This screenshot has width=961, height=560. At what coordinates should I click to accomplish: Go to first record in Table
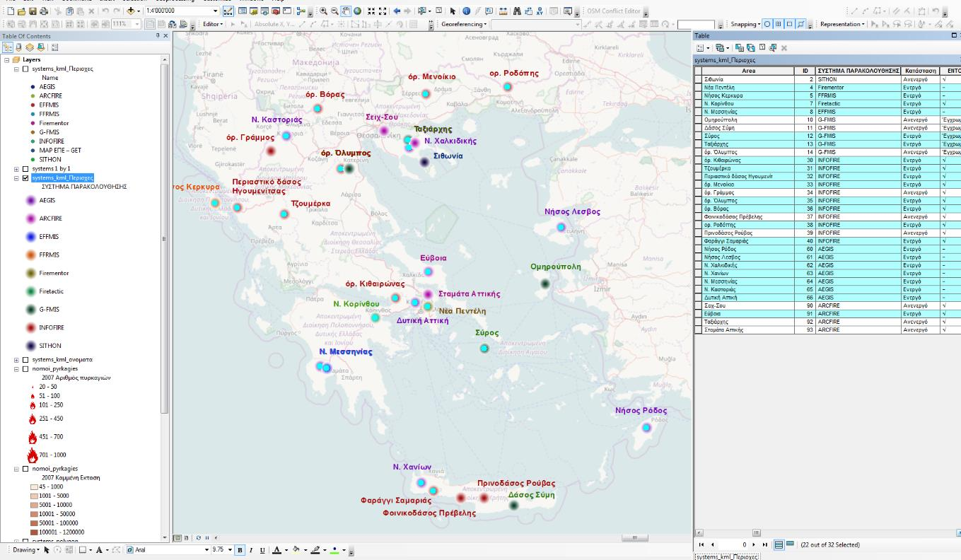[x=701, y=544]
